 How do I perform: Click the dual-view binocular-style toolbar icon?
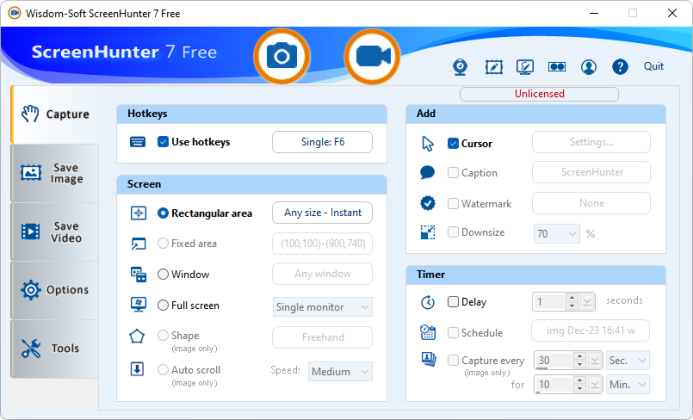557,67
